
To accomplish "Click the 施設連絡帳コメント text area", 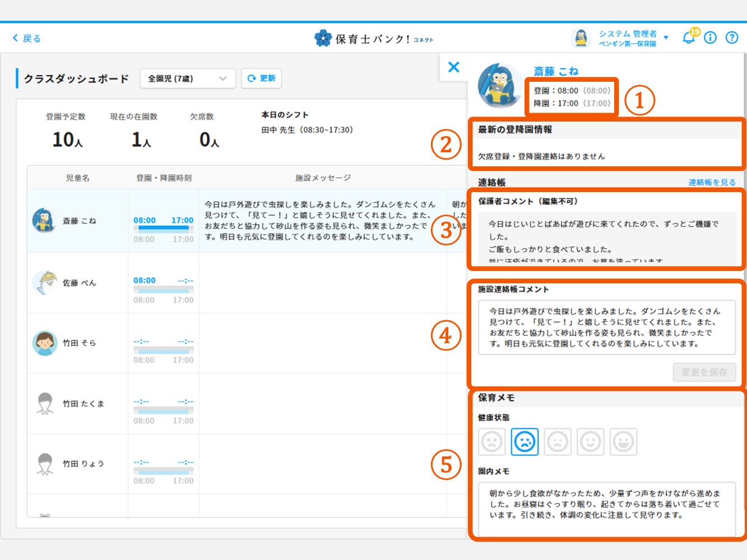I will tap(606, 328).
